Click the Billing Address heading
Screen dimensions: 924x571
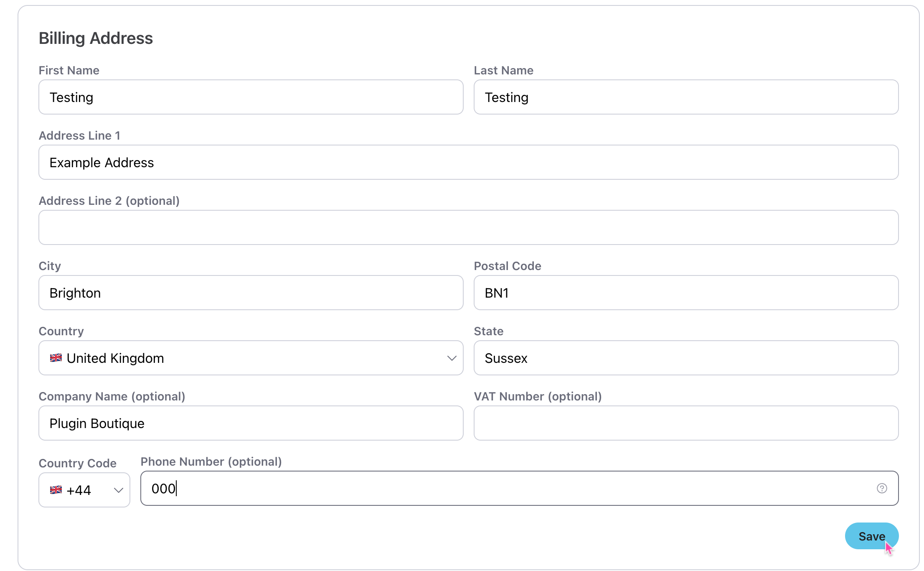point(96,38)
